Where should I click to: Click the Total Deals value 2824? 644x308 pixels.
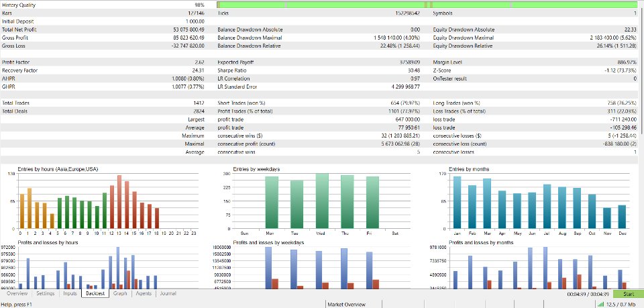pos(199,111)
